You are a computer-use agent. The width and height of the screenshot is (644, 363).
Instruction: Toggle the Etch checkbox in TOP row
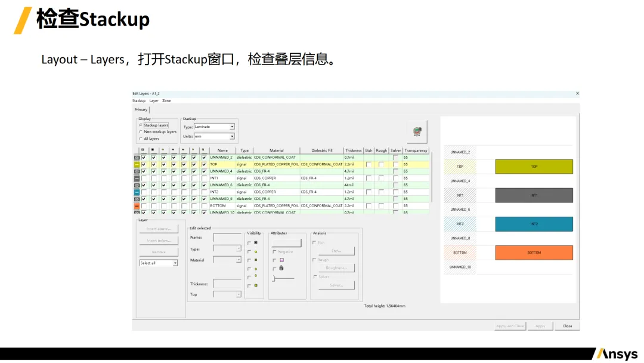click(369, 164)
